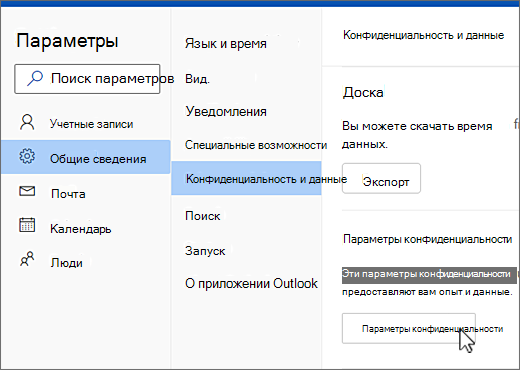520x370 pixels.
Task: Open О приложении Outlook subsection
Action: (251, 283)
